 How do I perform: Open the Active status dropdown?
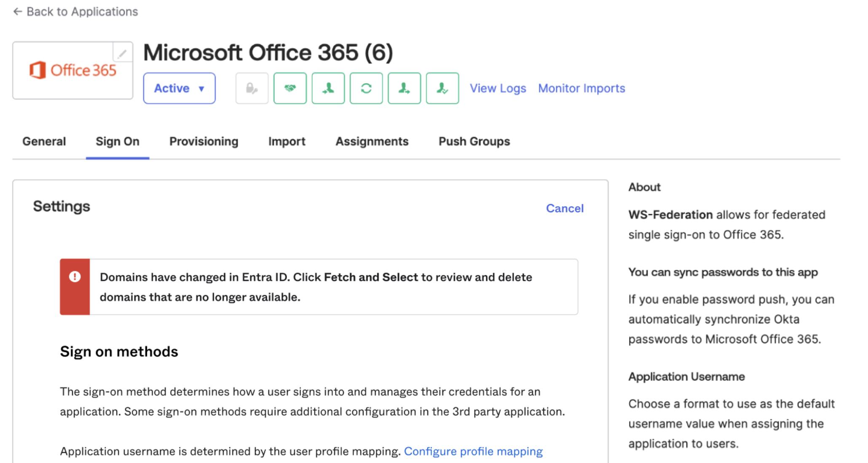point(179,88)
